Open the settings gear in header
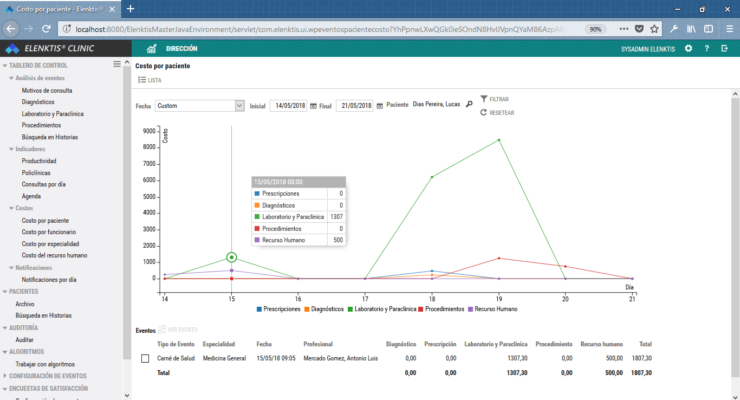Screen dimensions: 740x400 pyautogui.click(x=688, y=48)
